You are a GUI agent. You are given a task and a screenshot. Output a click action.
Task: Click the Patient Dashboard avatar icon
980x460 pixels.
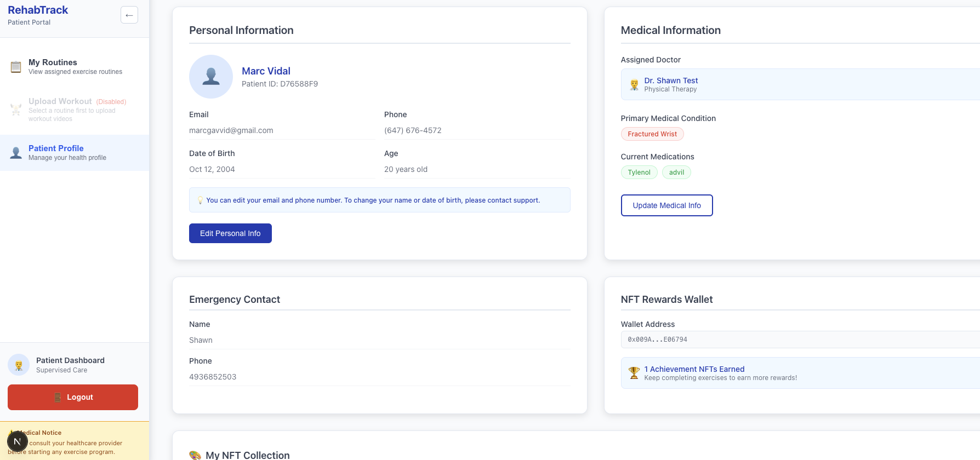coord(19,365)
